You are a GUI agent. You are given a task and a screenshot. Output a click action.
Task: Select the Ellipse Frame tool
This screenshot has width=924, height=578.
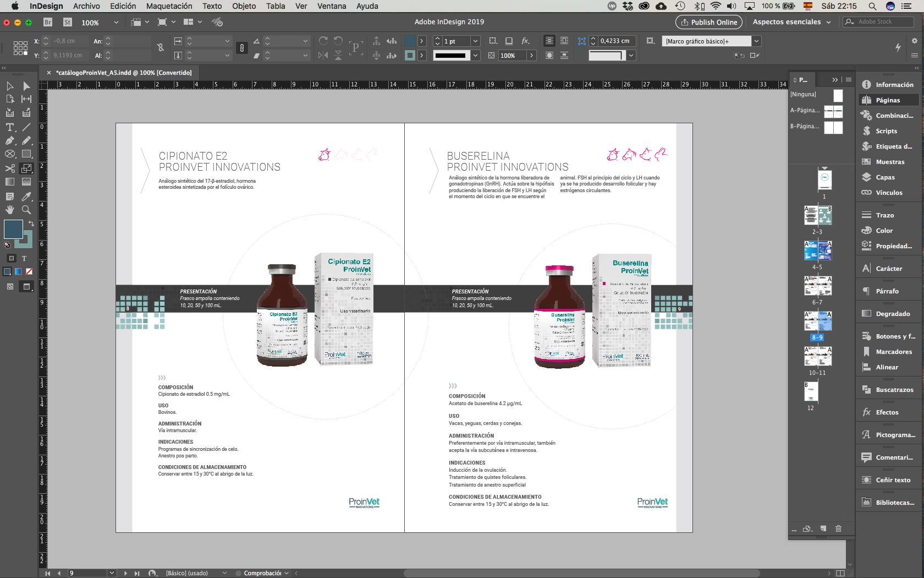click(10, 154)
